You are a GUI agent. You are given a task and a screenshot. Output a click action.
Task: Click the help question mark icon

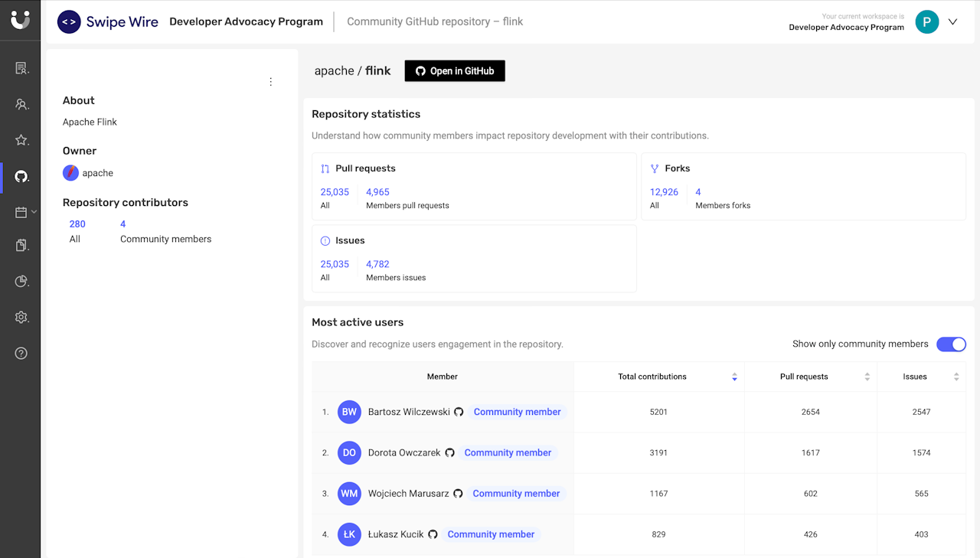pyautogui.click(x=21, y=353)
